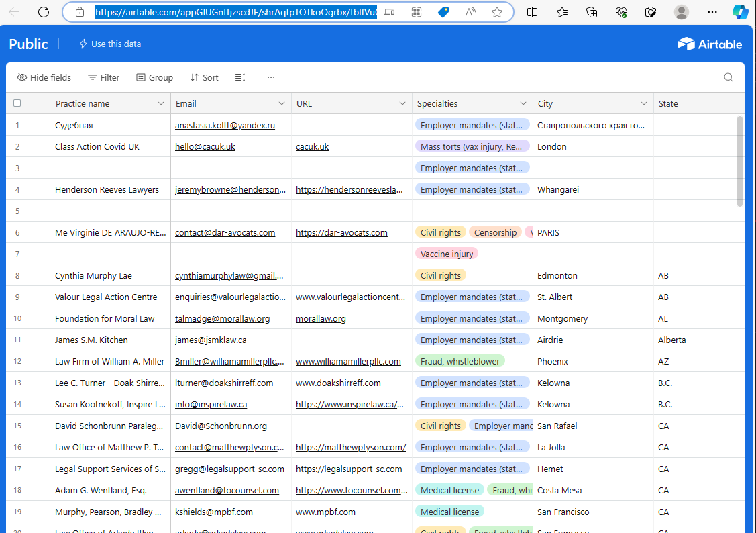Open the cacuk.uk URL link
The image size is (756, 533).
point(312,146)
